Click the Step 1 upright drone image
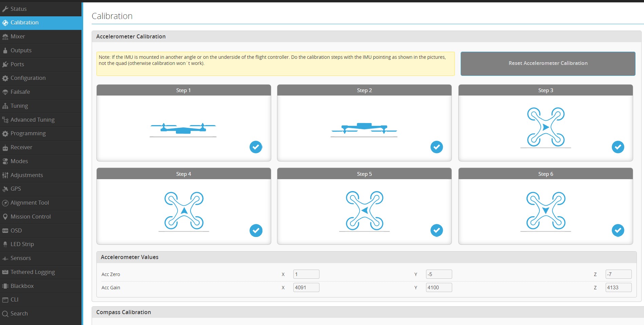 (x=183, y=129)
